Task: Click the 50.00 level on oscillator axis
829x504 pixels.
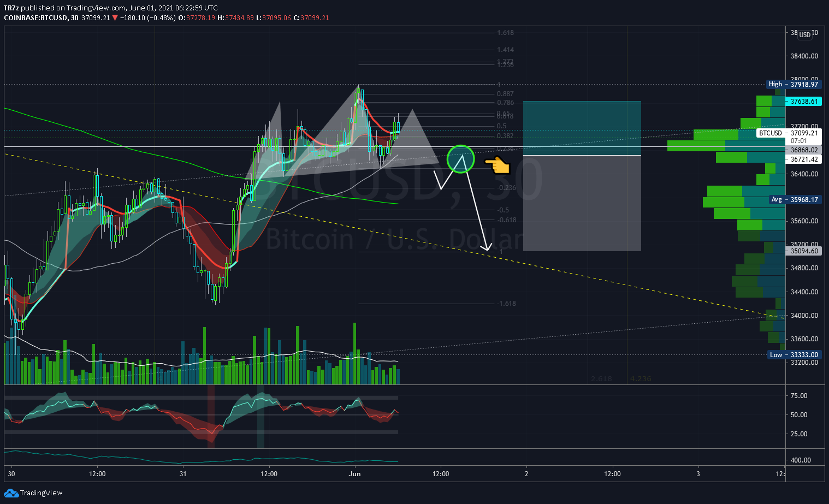Action: point(799,415)
